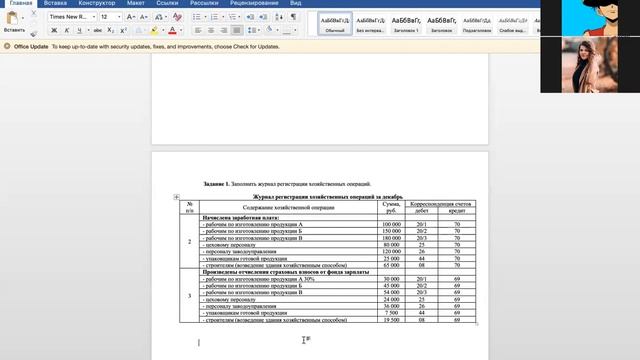Apply the Слабое выделение style
The width and height of the screenshot is (640, 360).
513,24
